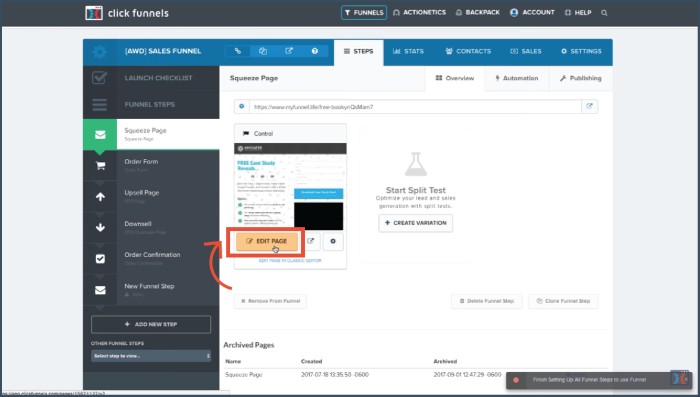Open the Account menu
700x397 pixels.
pos(532,13)
